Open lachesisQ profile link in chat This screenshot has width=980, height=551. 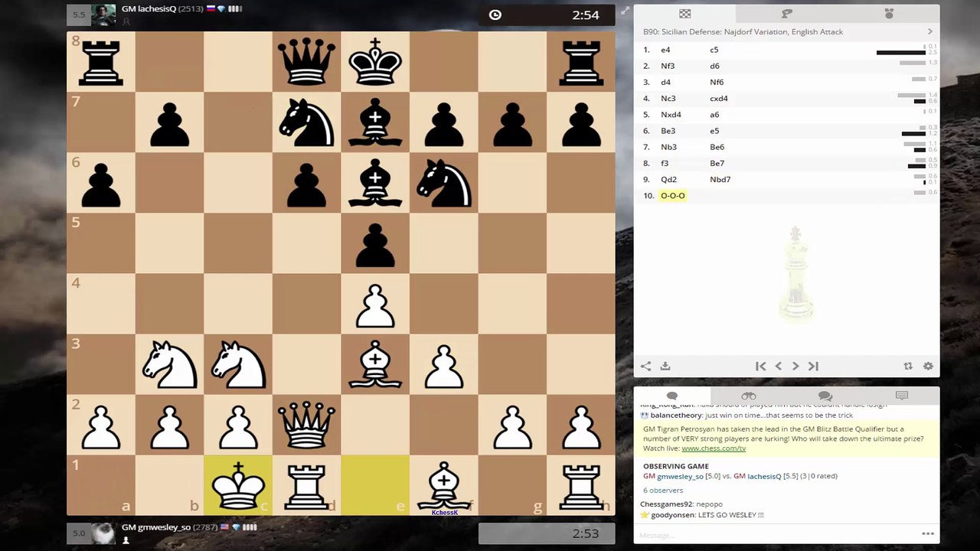pyautogui.click(x=766, y=476)
